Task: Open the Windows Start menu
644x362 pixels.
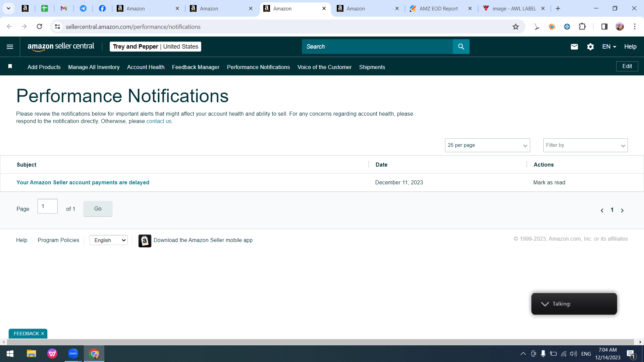Action: tap(10, 354)
